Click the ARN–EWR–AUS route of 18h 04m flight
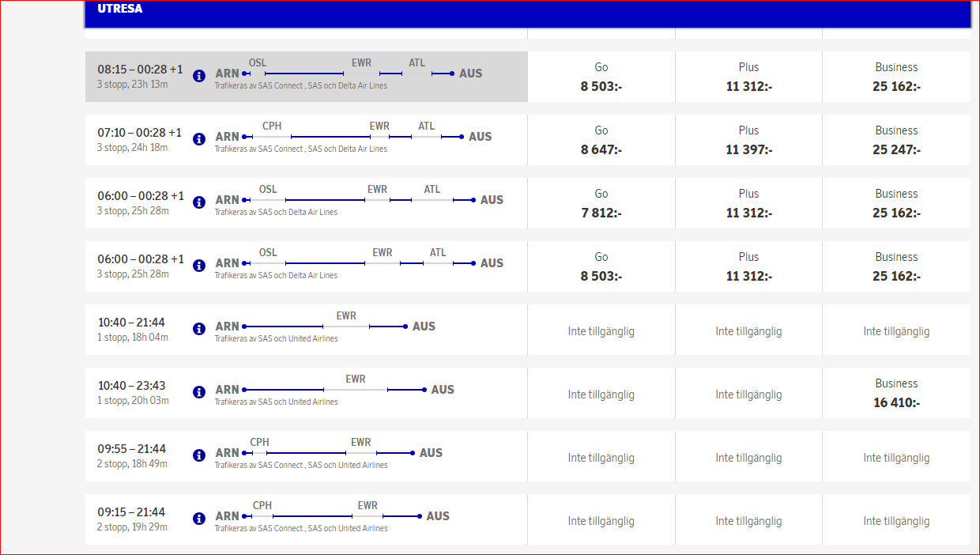980x555 pixels. (325, 326)
